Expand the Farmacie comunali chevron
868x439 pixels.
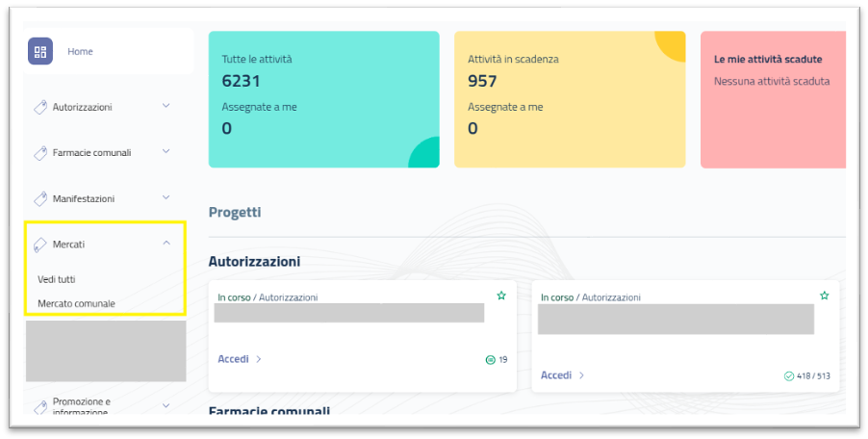pyautogui.click(x=166, y=152)
